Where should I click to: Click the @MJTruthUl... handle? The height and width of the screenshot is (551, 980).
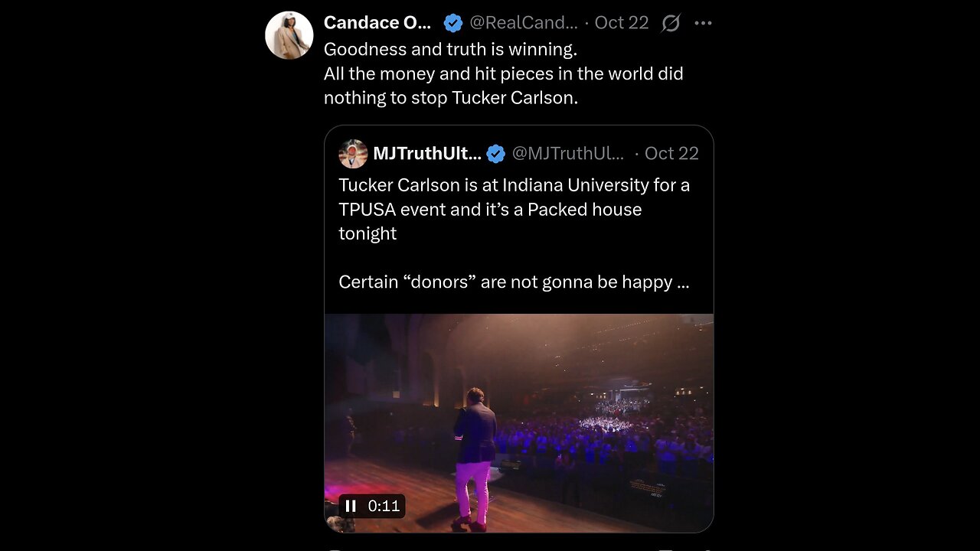pyautogui.click(x=567, y=154)
